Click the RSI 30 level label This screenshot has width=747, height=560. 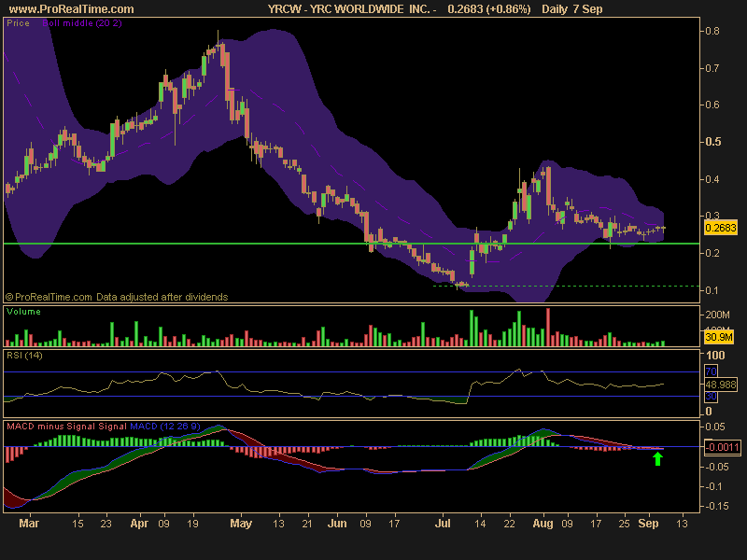(x=711, y=396)
